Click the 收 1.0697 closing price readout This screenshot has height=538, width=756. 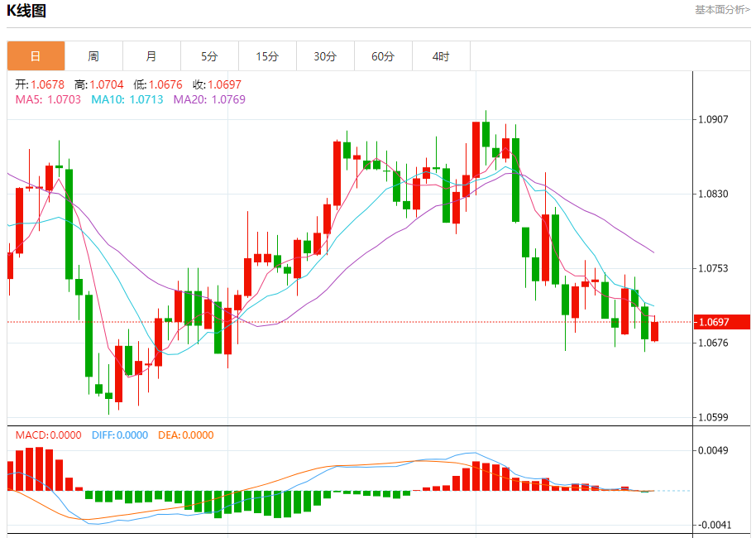coord(217,84)
